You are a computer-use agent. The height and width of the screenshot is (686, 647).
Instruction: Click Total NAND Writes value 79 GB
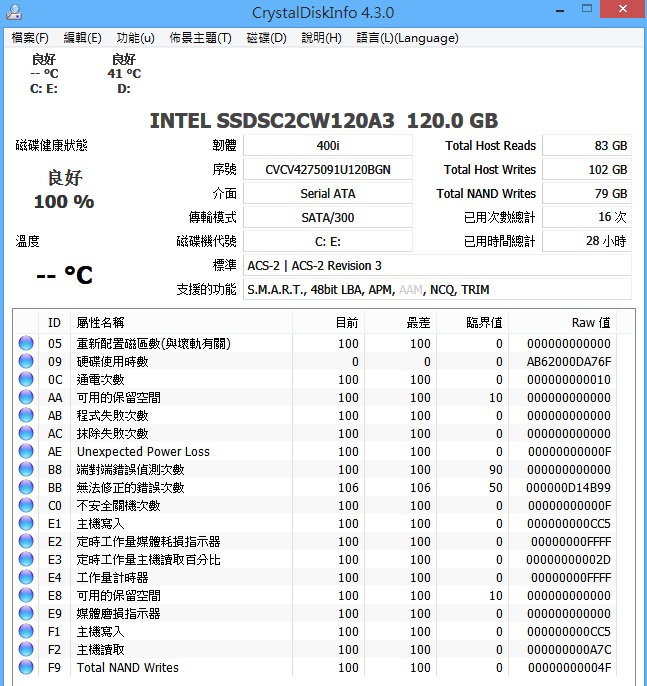[587, 193]
